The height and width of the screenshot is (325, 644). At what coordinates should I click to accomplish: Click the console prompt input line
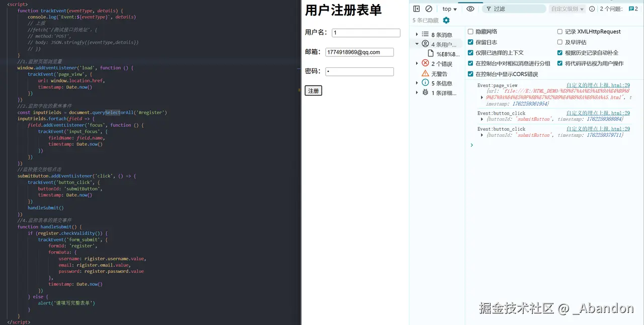553,145
